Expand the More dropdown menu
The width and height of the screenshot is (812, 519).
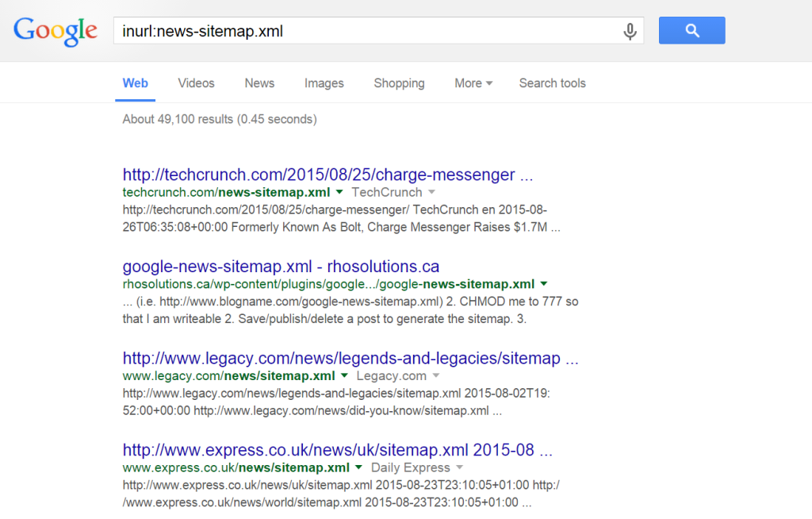pos(473,83)
